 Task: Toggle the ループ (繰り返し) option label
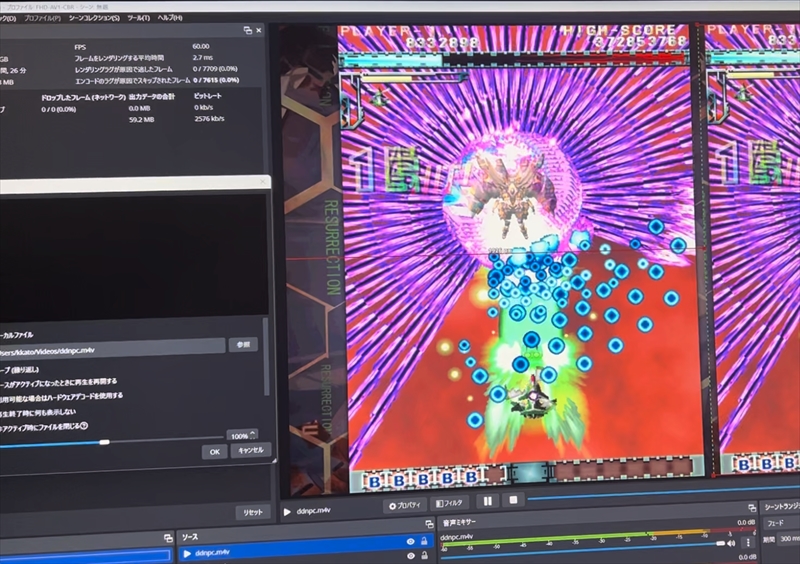(x=20, y=370)
